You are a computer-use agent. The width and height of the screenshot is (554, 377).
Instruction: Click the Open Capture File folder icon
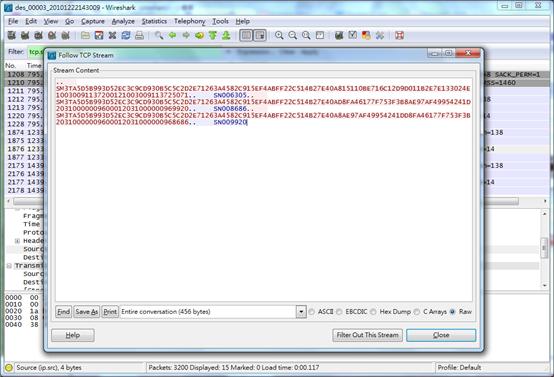(x=85, y=35)
